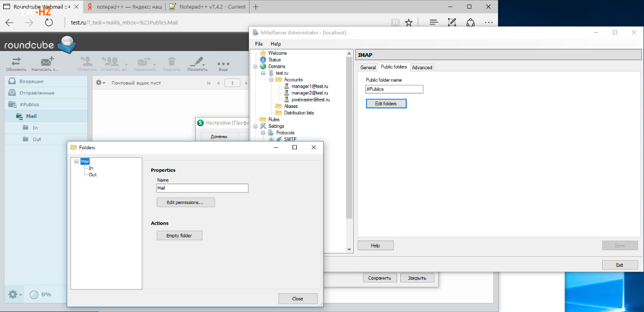Image resolution: width=644 pixels, height=312 pixels.
Task: Switch to the Yandex notepad++ browser tab
Action: pyautogui.click(x=125, y=7)
